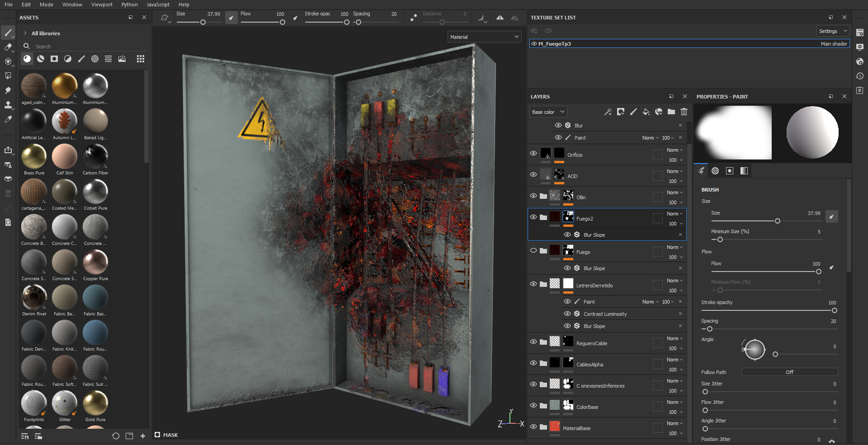This screenshot has width=868, height=445.
Task: Open the Python menu
Action: [x=129, y=5]
